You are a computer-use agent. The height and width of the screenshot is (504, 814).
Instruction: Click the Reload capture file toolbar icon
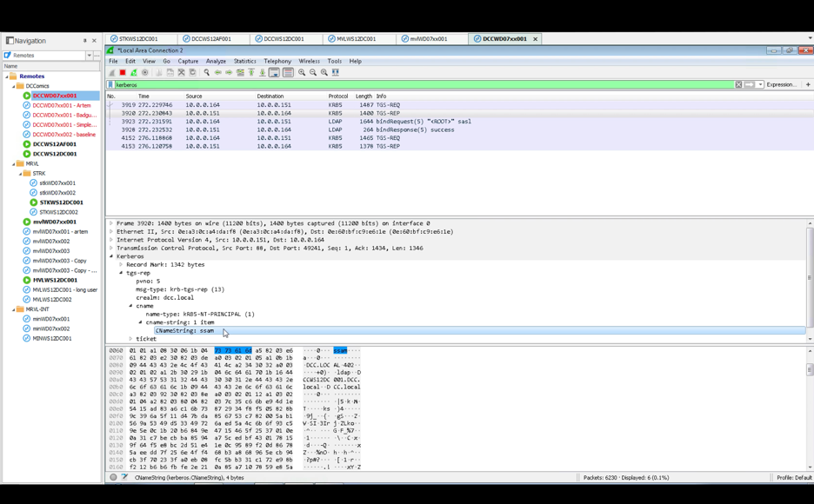click(192, 73)
